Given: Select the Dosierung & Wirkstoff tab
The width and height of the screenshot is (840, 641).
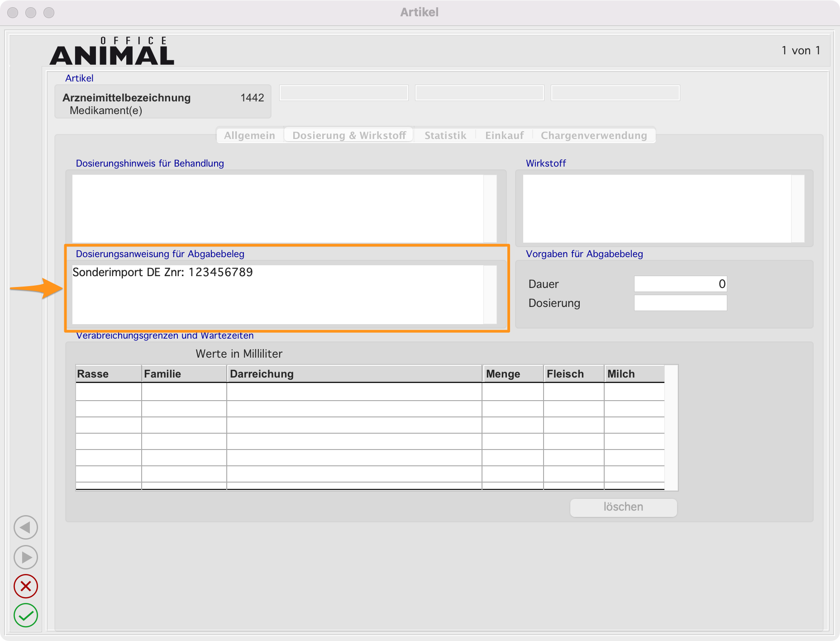Looking at the screenshot, I should click(x=349, y=135).
